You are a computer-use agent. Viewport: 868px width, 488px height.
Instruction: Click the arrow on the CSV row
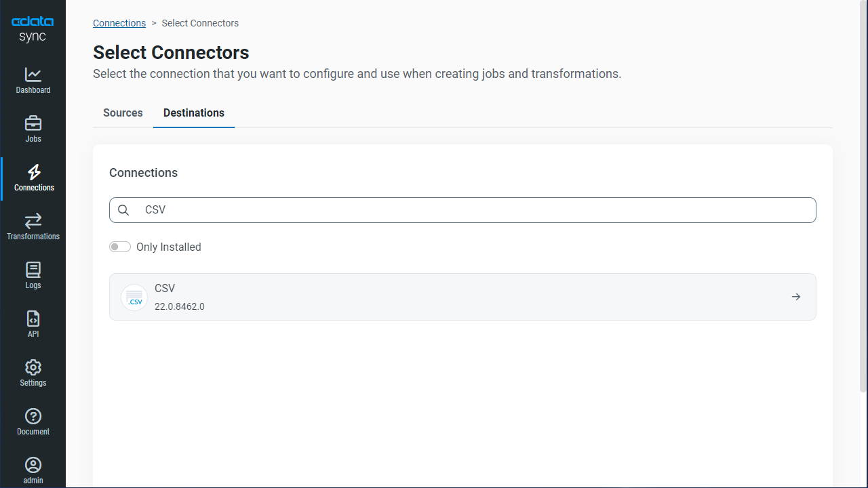tap(796, 297)
